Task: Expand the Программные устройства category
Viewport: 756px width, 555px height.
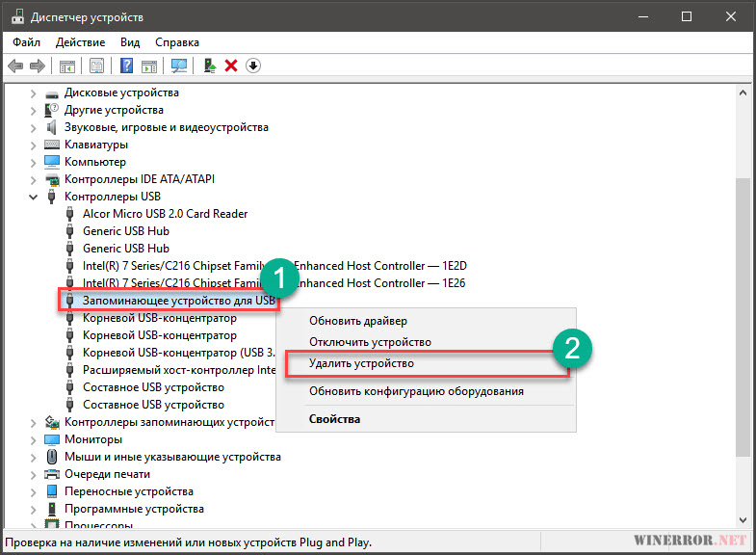Action: 33,510
